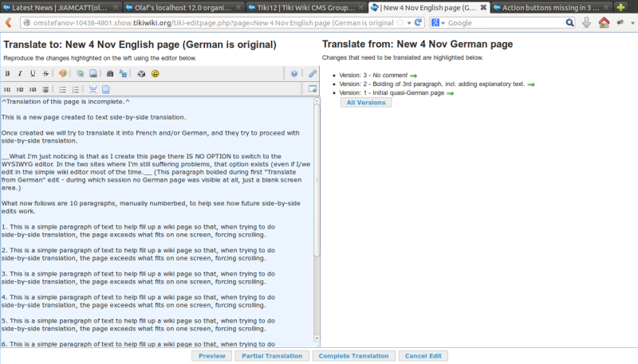
Task: View Version 2 changes arrow
Action: click(531, 84)
